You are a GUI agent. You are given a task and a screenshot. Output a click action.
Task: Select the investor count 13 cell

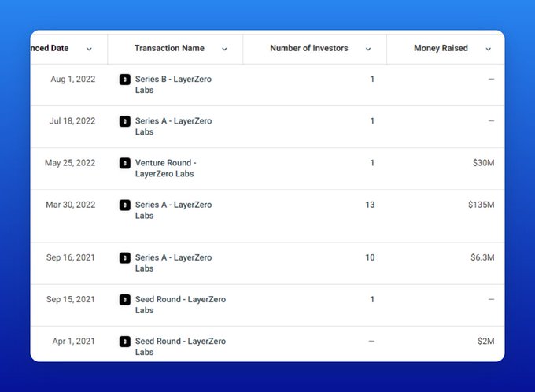pyautogui.click(x=369, y=205)
